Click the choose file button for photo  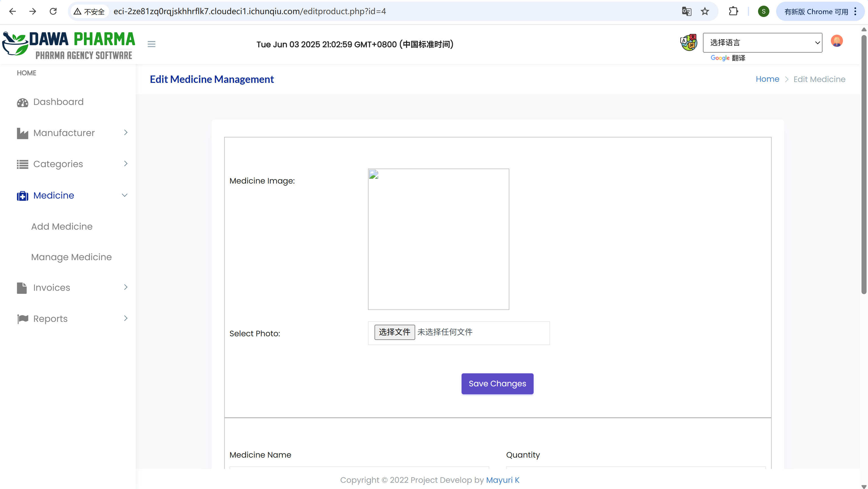394,332
